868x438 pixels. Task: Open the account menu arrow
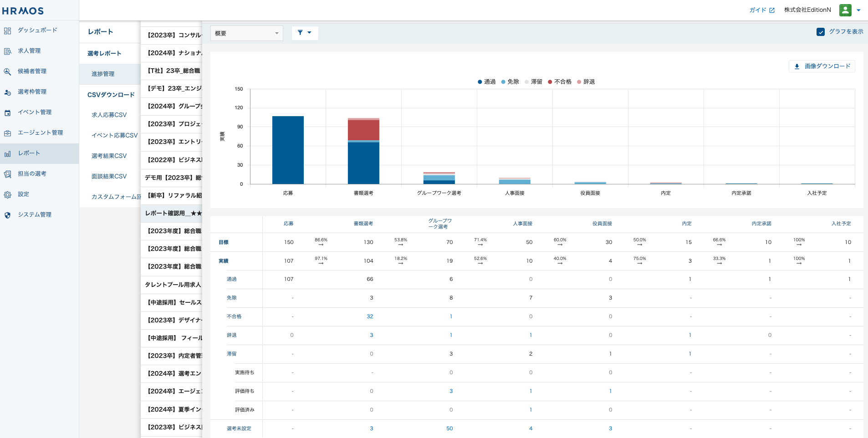[x=858, y=10]
